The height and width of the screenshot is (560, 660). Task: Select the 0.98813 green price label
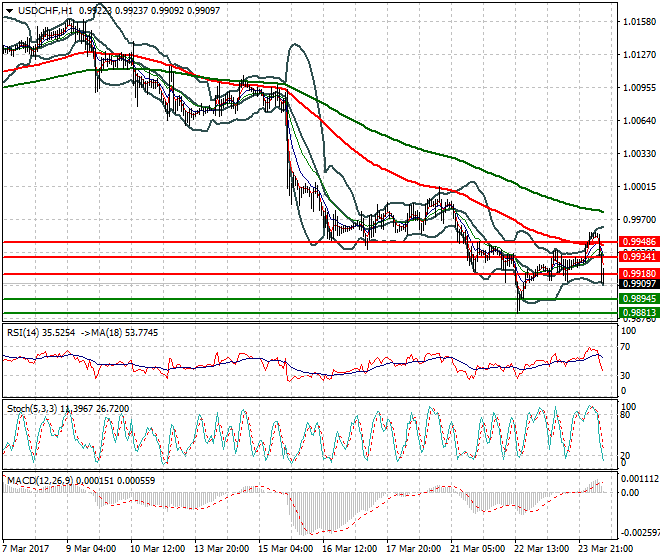(639, 313)
